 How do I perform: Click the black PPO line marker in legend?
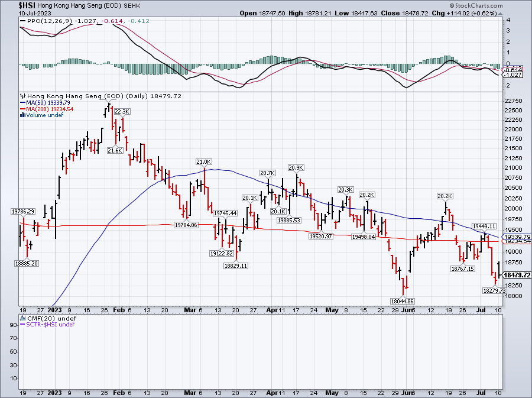(x=24, y=21)
